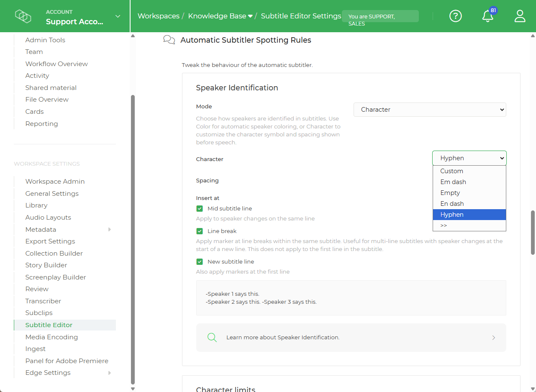Disable the Mid subtitle line checkbox
The width and height of the screenshot is (536, 392).
tap(200, 208)
